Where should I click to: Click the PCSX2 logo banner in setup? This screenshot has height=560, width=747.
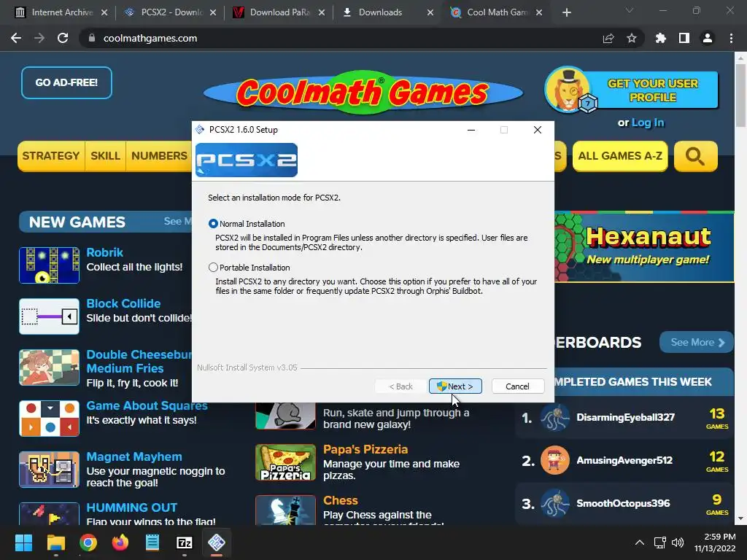(247, 160)
